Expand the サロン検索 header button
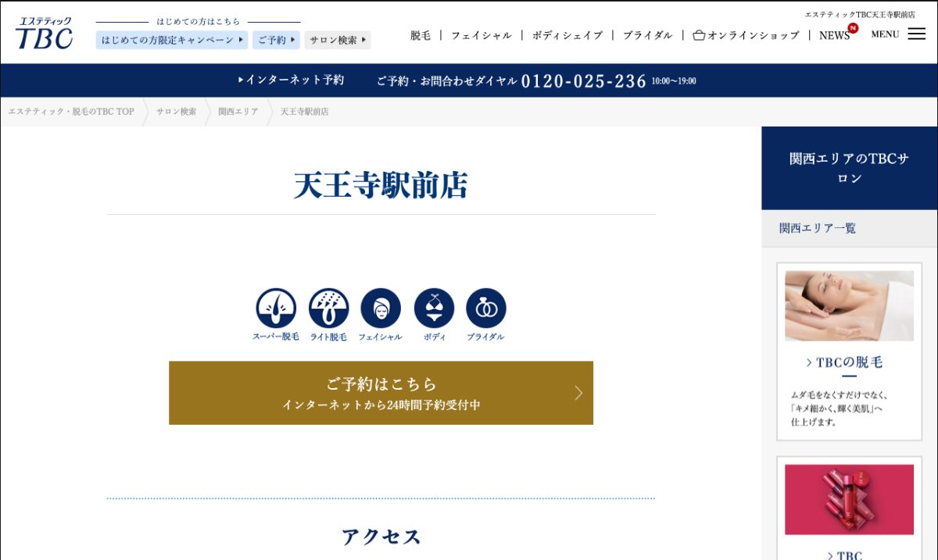This screenshot has width=938, height=560. 338,40
